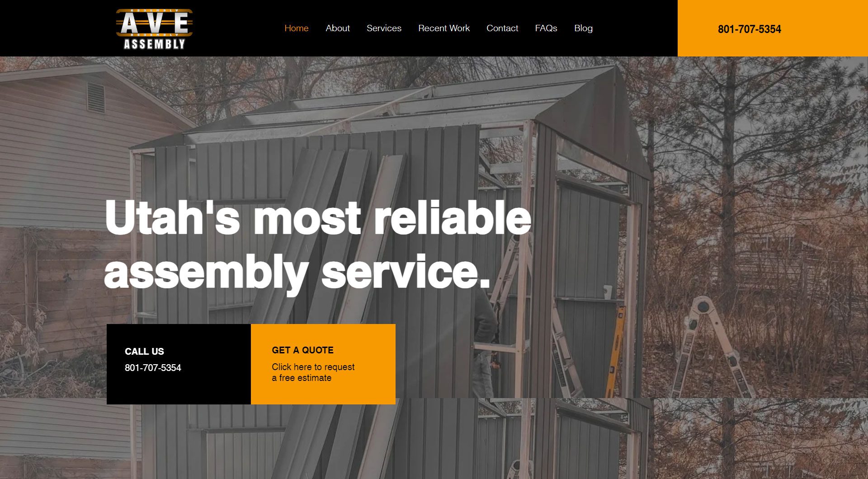The width and height of the screenshot is (868, 479).
Task: Click the GET A QUOTE heading
Action: 302,350
